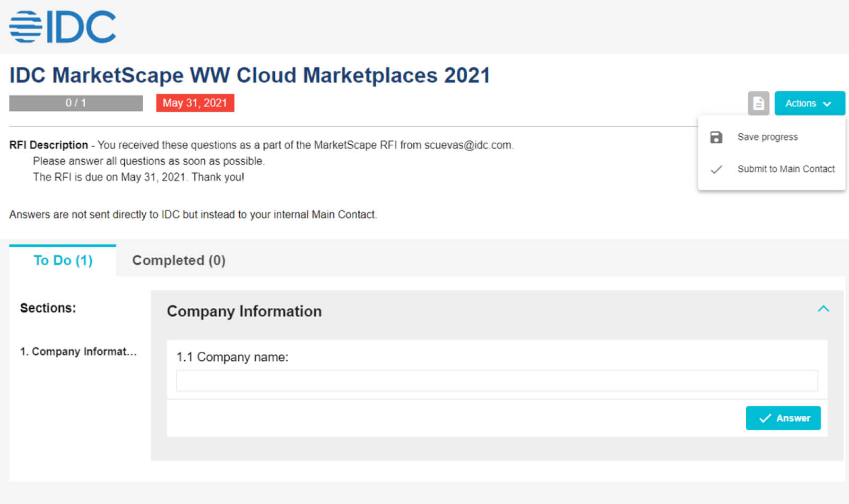The image size is (849, 504).
Task: Open the document icon beside Actions
Action: (x=758, y=103)
